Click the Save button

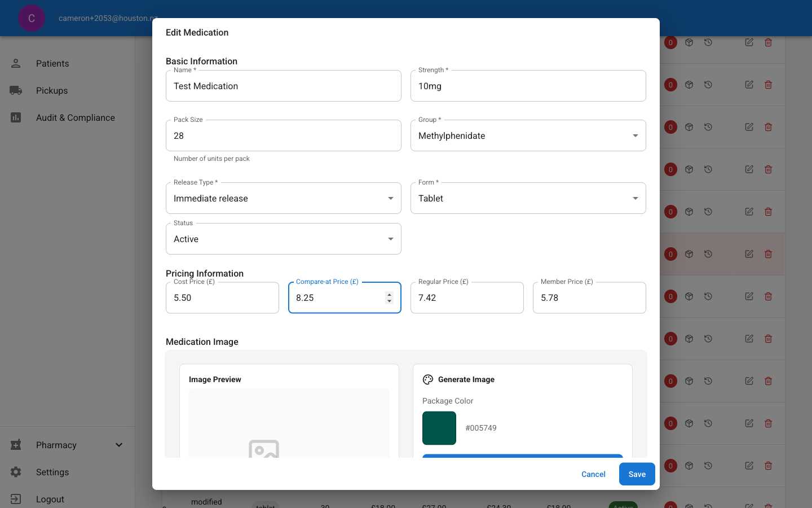point(637,474)
